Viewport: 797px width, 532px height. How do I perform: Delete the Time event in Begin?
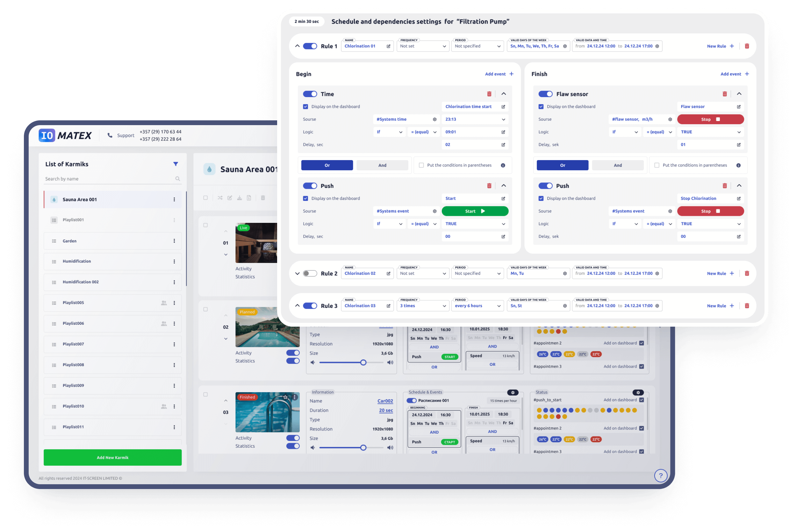(x=489, y=94)
